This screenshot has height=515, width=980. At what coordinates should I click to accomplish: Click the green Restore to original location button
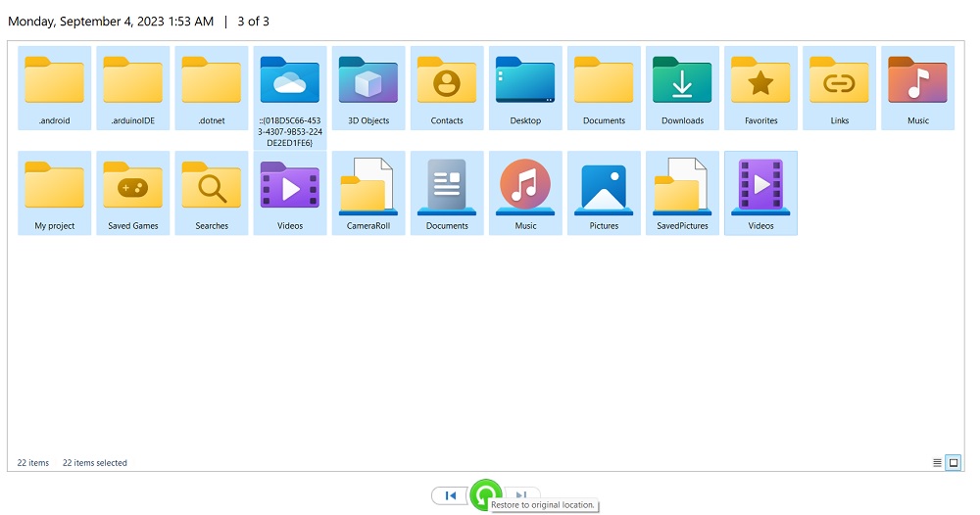point(485,495)
